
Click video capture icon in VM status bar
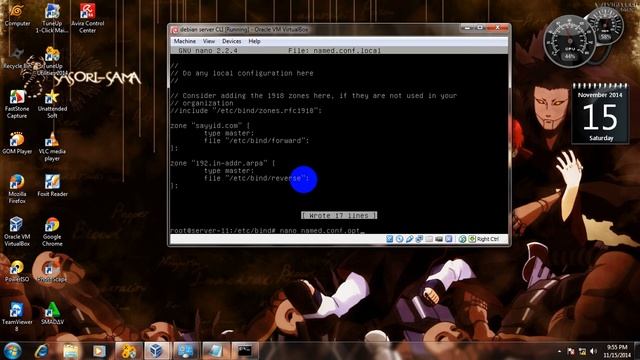(x=439, y=239)
